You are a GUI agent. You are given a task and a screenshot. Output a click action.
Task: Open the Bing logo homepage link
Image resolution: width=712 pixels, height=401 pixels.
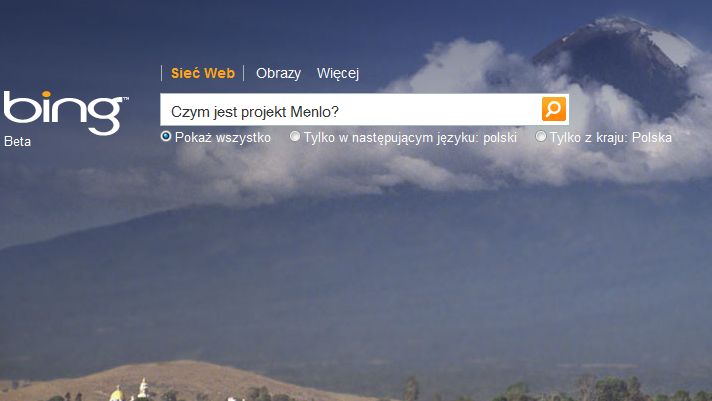coord(65,112)
